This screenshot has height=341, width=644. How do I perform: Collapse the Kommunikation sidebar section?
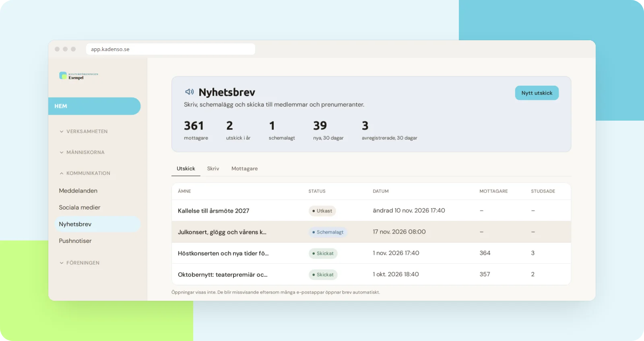(x=85, y=173)
